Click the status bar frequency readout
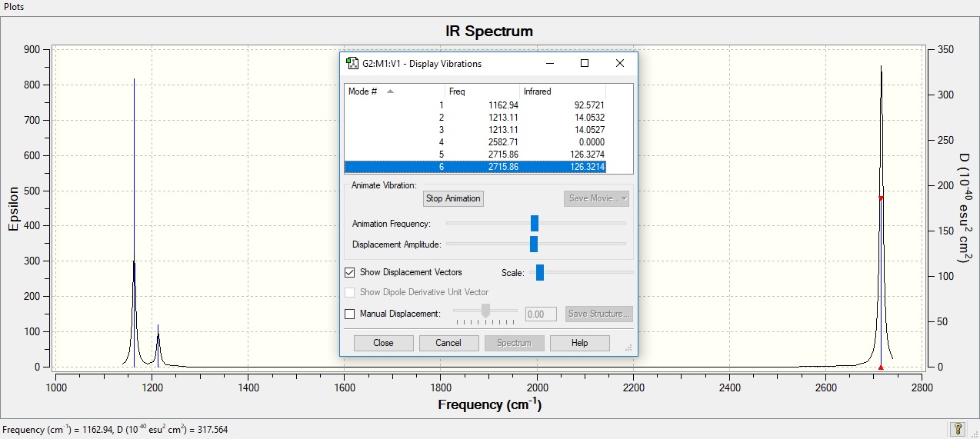This screenshot has width=980, height=439. coord(115,430)
